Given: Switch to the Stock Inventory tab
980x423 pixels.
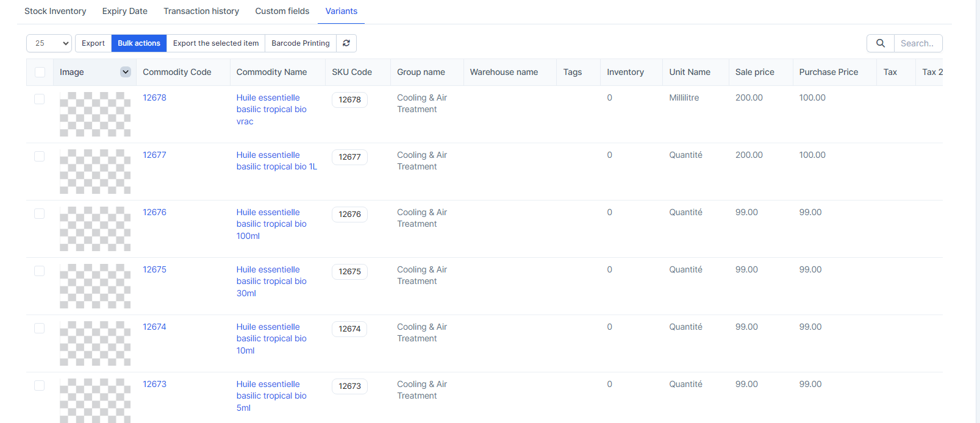Looking at the screenshot, I should click(x=55, y=11).
